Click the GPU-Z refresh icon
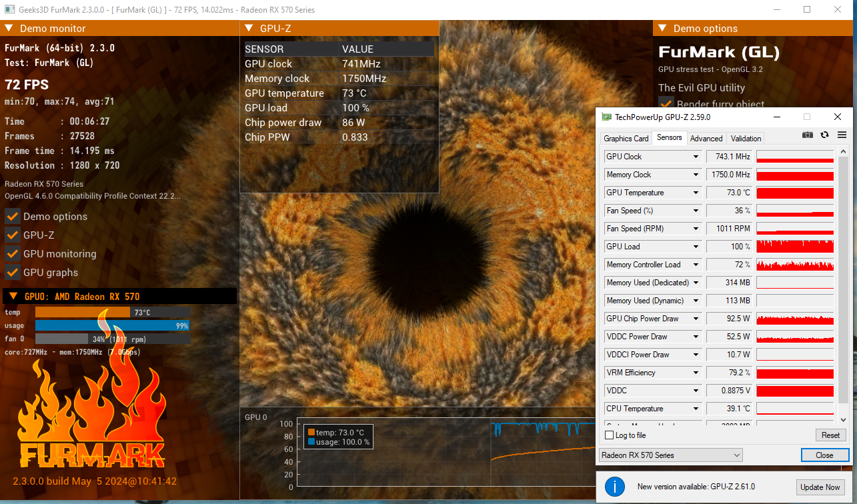The height and width of the screenshot is (504, 857). point(824,135)
